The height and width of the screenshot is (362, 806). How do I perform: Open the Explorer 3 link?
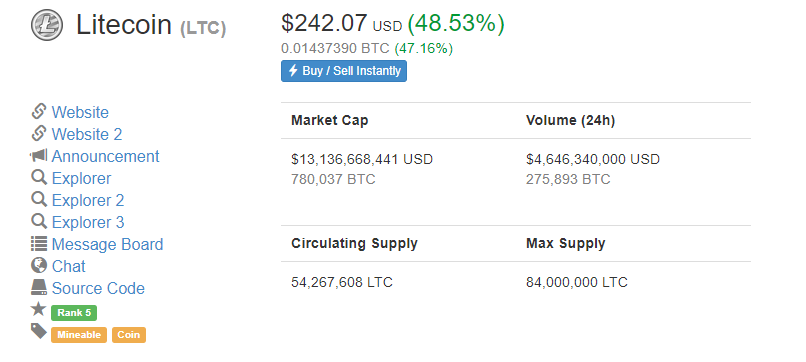[88, 222]
